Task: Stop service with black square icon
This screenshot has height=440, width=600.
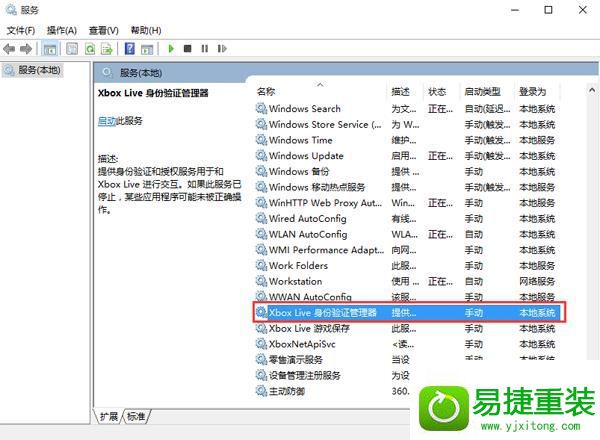Action: (x=188, y=49)
